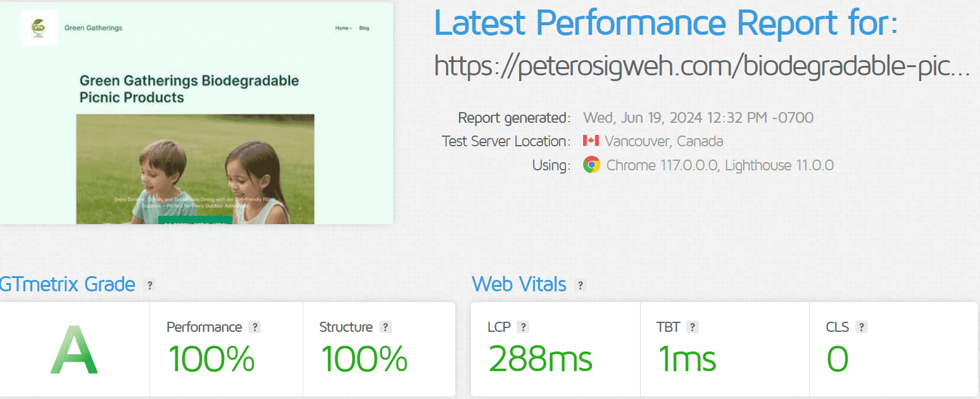Viewport: 980px width, 399px height.
Task: Click the Canada flag icon
Action: [x=591, y=141]
